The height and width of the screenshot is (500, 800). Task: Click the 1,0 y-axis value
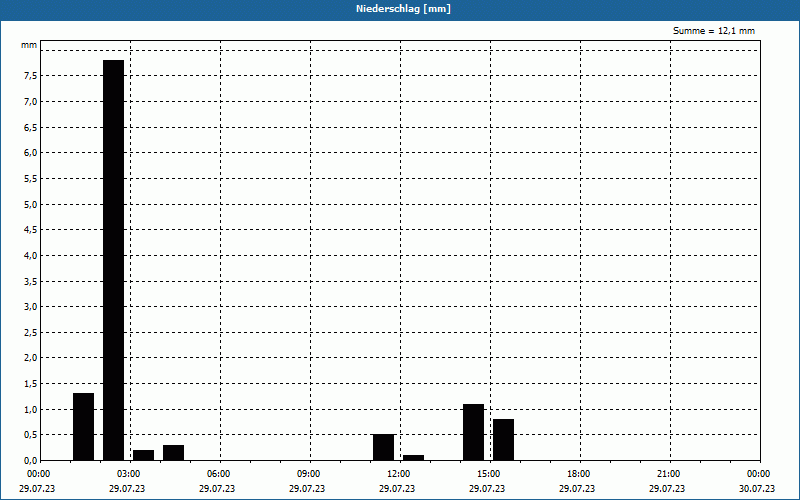(x=31, y=409)
